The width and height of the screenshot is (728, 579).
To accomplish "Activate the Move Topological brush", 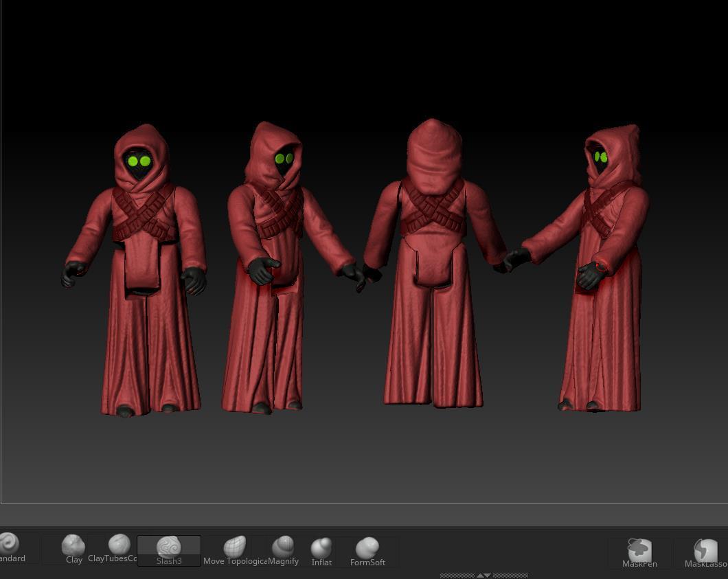I will [235, 551].
